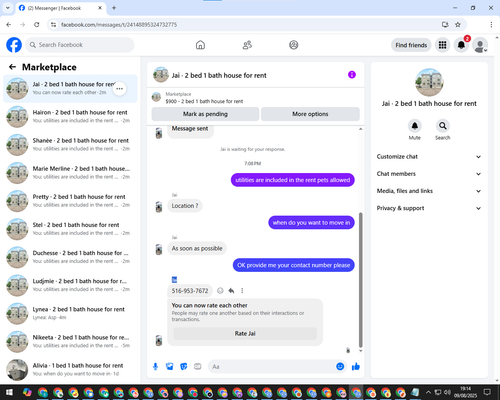Open Marie Merline's conversation
Image resolution: width=500 pixels, height=400 pixels.
point(70,173)
